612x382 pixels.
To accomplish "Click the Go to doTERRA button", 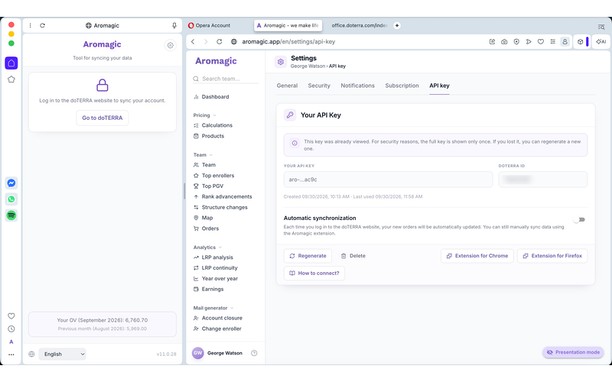I will 102,118.
